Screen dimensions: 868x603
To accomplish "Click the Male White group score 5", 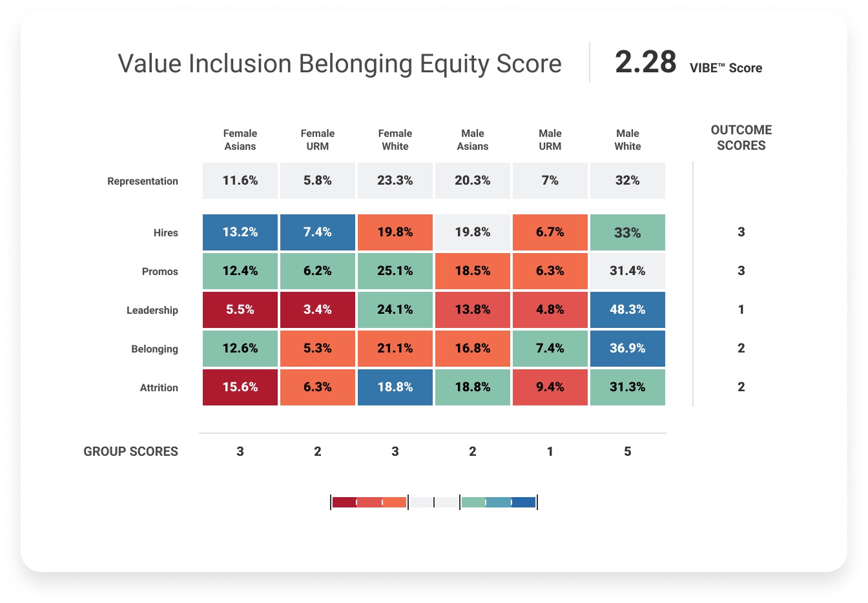I will click(x=627, y=452).
